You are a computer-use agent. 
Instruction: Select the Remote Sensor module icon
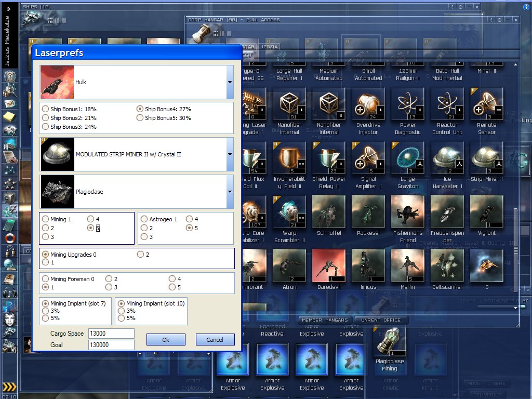486,104
